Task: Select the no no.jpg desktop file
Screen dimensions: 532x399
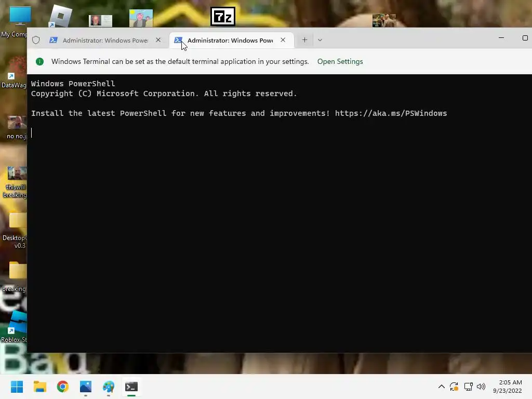Action: pyautogui.click(x=16, y=128)
